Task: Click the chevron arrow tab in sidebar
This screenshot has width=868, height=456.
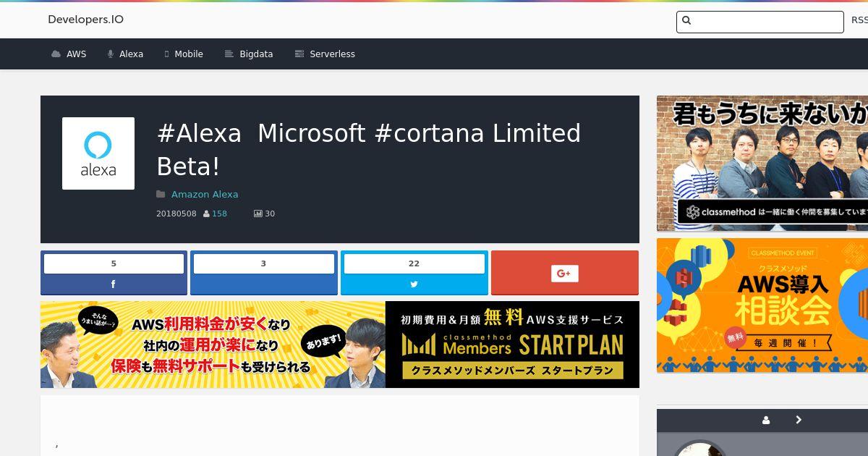Action: 799,420
